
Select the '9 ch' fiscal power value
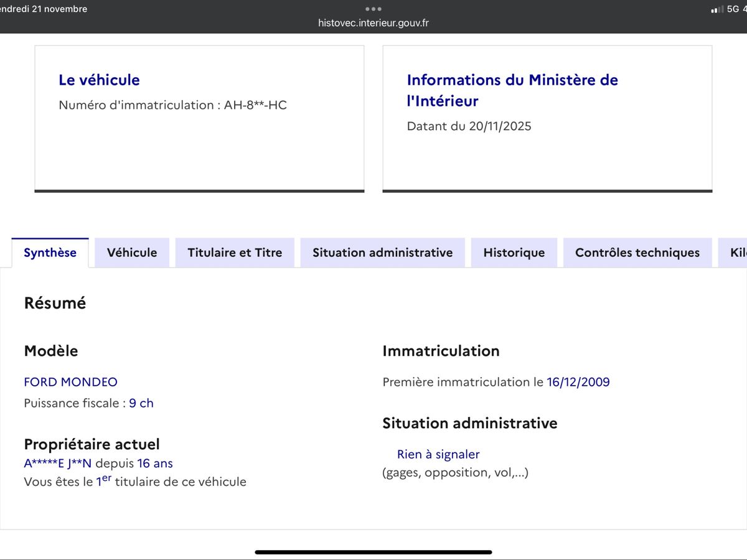point(141,403)
